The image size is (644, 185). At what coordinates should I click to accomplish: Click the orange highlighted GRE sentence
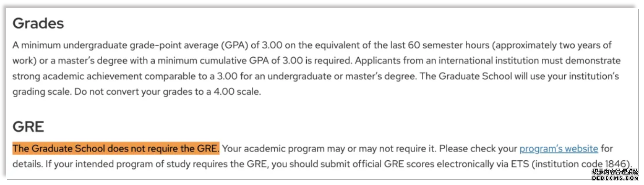coord(116,148)
